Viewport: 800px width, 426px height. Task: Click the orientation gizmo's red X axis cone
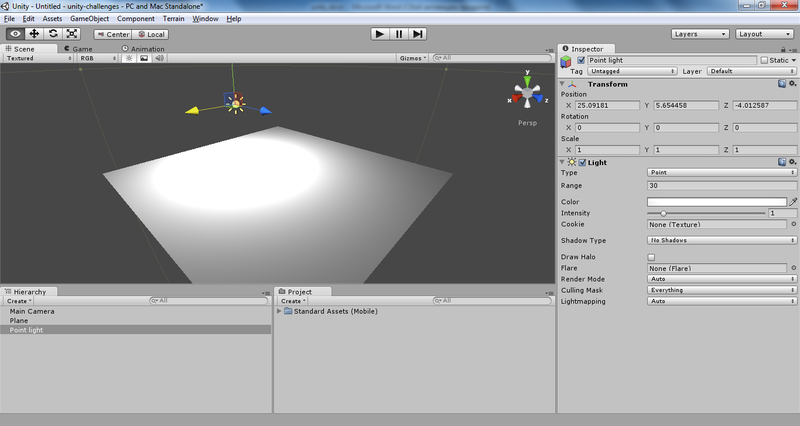pyautogui.click(x=517, y=98)
